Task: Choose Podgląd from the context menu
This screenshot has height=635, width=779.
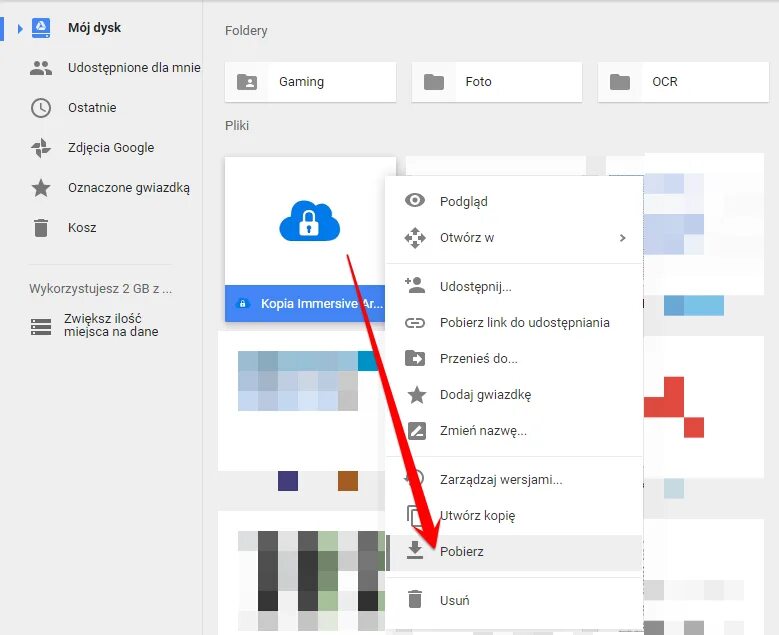Action: (514, 201)
